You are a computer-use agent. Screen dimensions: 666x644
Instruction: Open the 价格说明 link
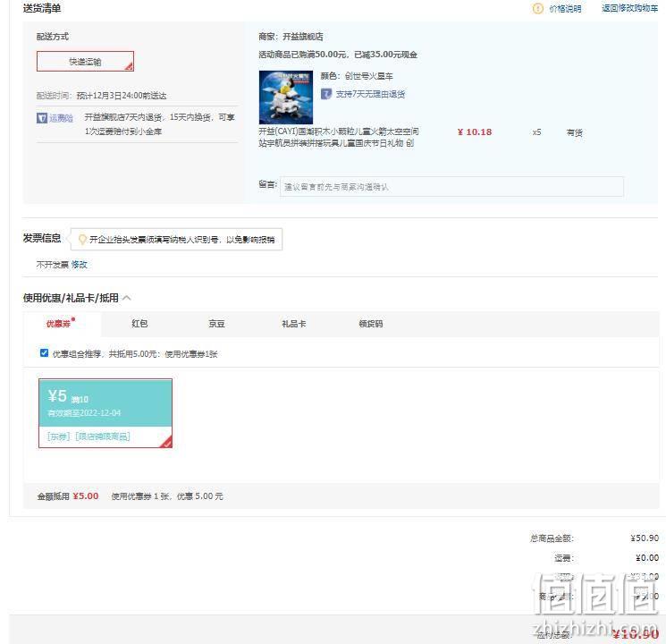[565, 9]
